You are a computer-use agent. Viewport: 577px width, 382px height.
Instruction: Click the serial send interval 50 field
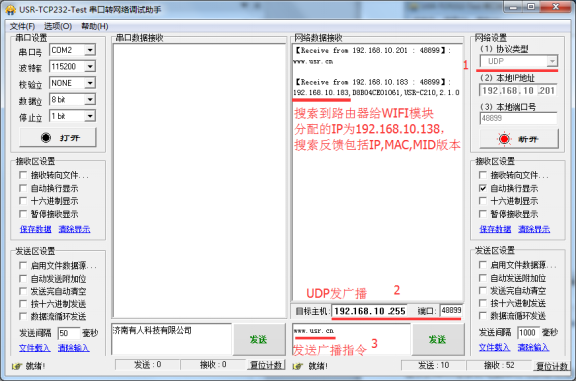point(69,333)
